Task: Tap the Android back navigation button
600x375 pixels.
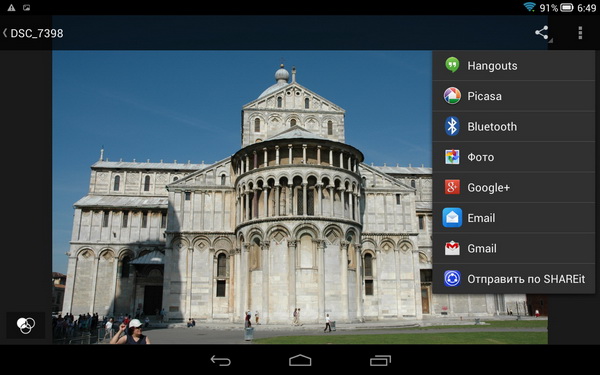Action: (x=221, y=360)
